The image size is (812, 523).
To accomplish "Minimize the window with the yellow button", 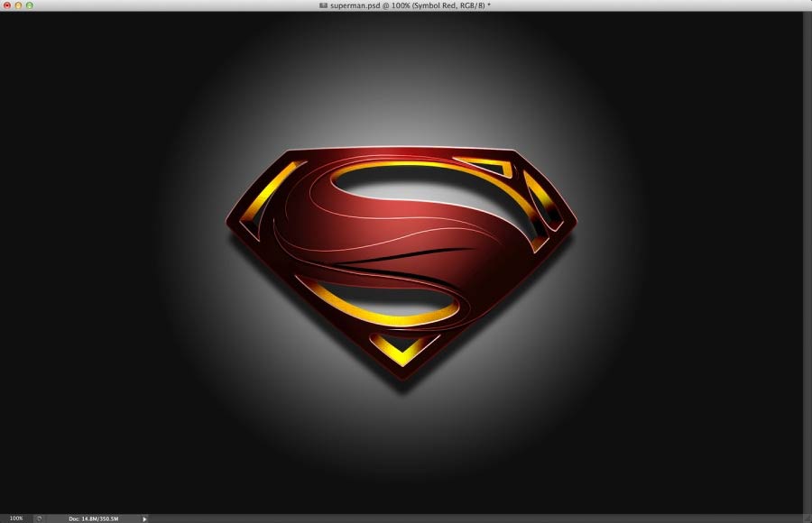I will tap(18, 5).
